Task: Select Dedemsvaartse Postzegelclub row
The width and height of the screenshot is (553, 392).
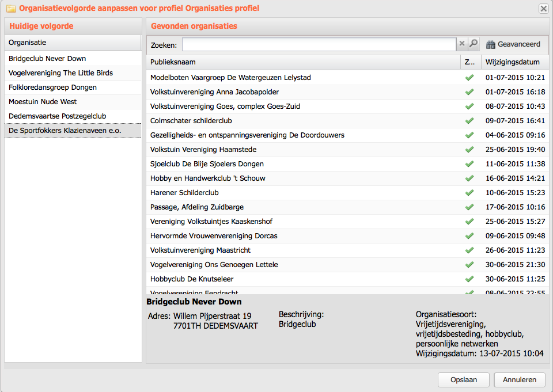Action: tap(73, 116)
